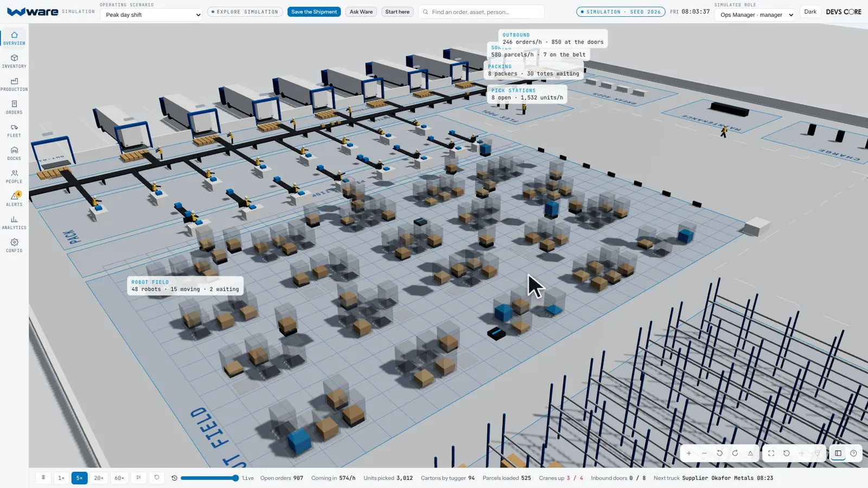Tilt the camera with the triangle icon
868x488 pixels.
point(750,453)
